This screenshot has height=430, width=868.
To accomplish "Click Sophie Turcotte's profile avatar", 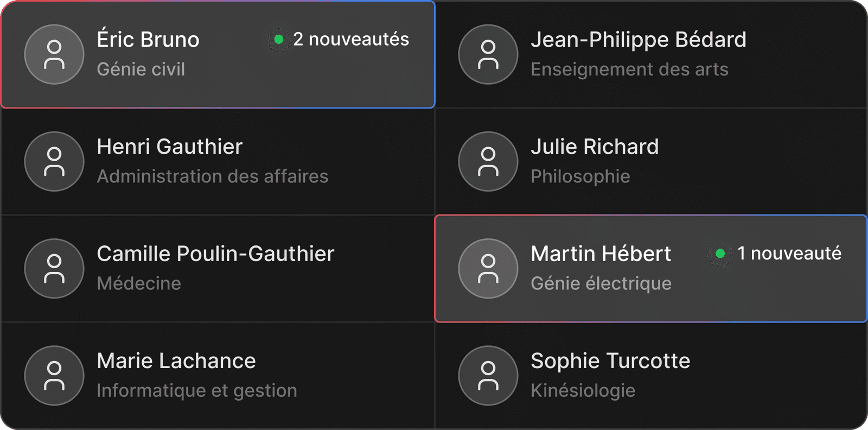I will pyautogui.click(x=488, y=375).
